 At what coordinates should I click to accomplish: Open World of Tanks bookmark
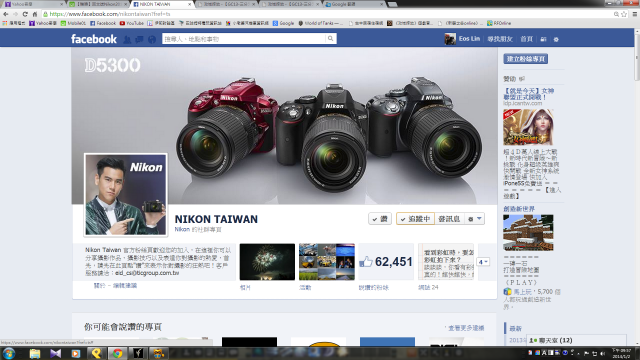point(321,23)
